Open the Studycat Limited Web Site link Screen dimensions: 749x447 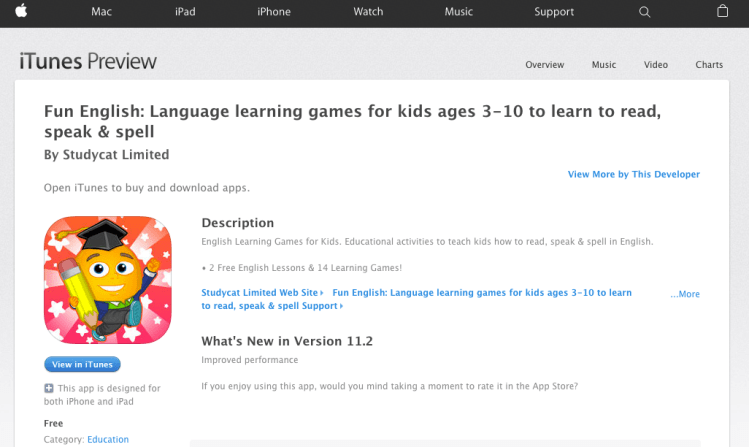click(x=260, y=293)
